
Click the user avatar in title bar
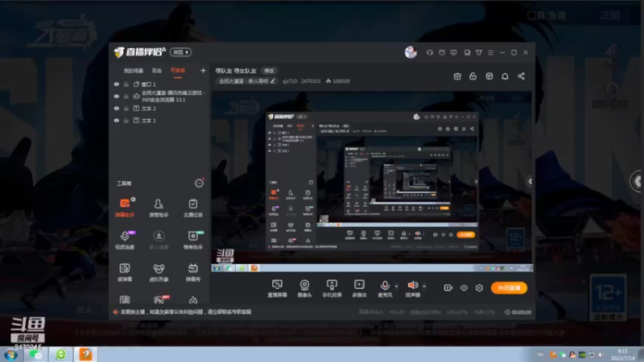click(x=411, y=52)
